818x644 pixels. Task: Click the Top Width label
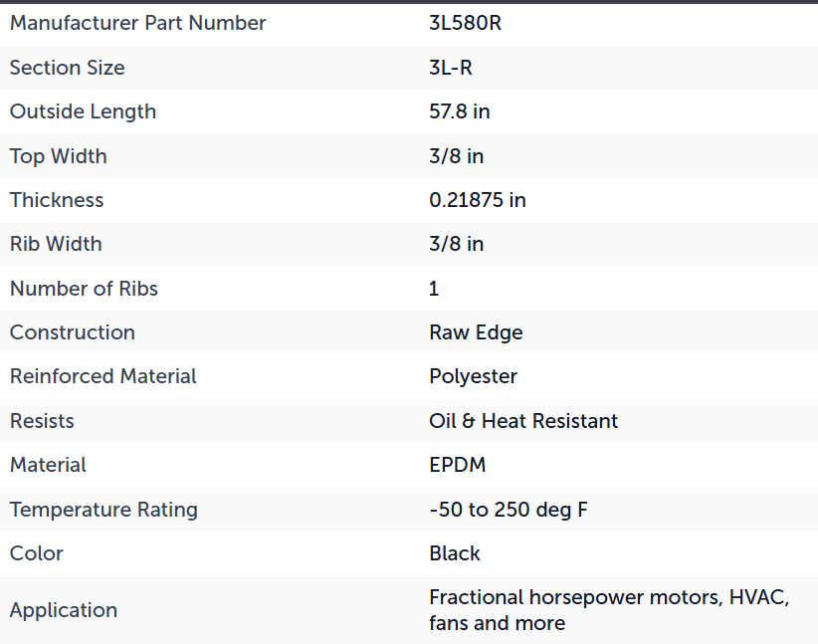coord(59,156)
